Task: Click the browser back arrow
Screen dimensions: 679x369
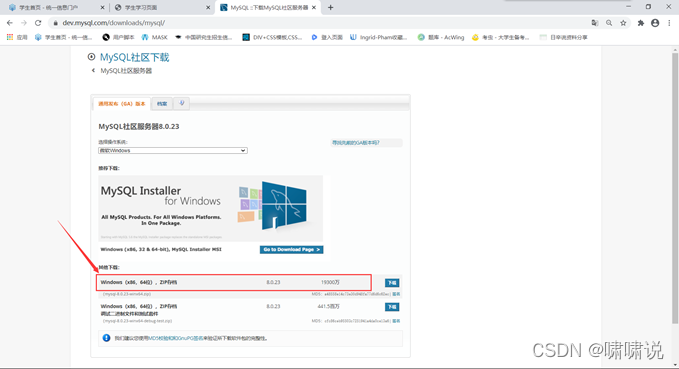Action: (10, 23)
